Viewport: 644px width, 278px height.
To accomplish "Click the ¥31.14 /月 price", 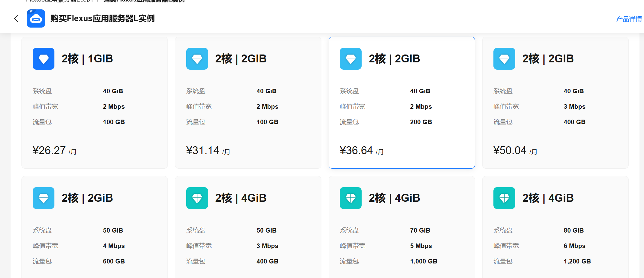I will (208, 151).
